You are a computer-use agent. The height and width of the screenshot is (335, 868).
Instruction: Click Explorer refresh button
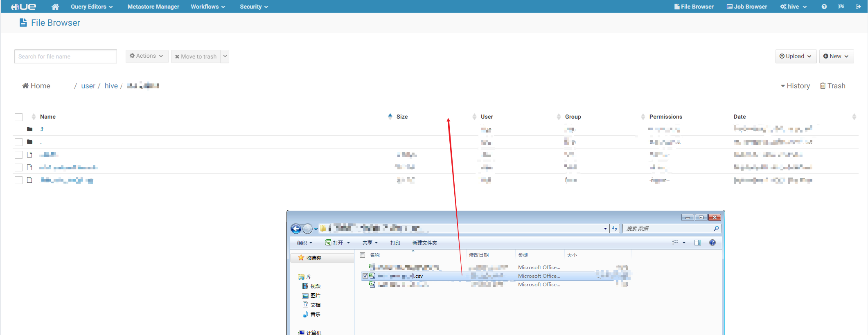(x=615, y=229)
